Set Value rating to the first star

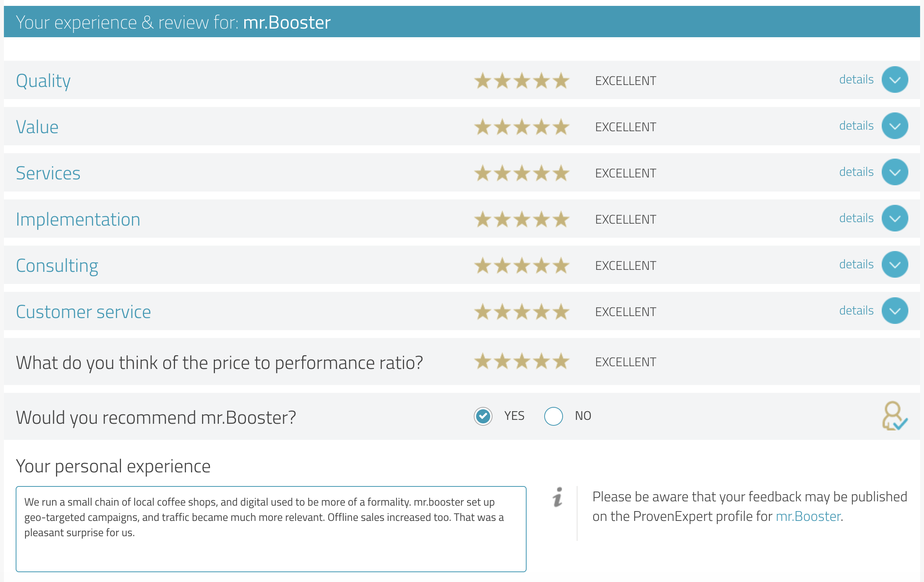pyautogui.click(x=483, y=127)
